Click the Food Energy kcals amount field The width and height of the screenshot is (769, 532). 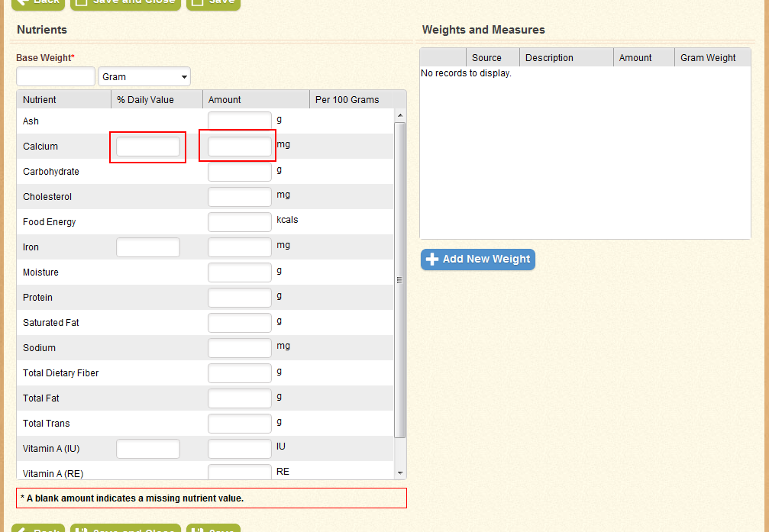(x=239, y=222)
